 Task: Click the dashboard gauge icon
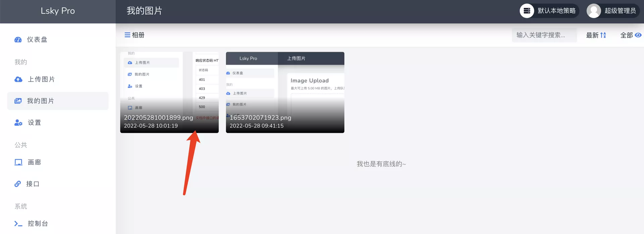coord(18,40)
